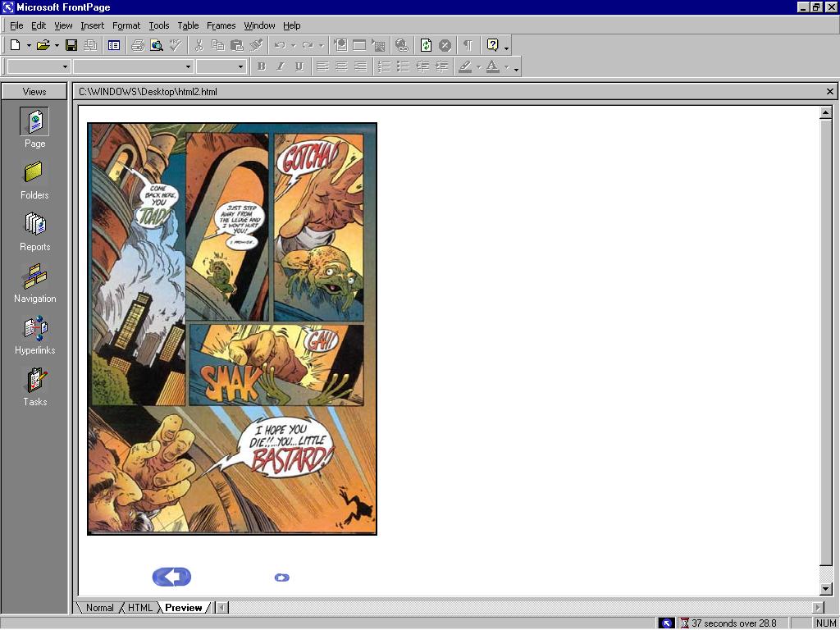Open the Highlight Color dropdown arrow
This screenshot has height=630, width=840.
click(x=478, y=66)
